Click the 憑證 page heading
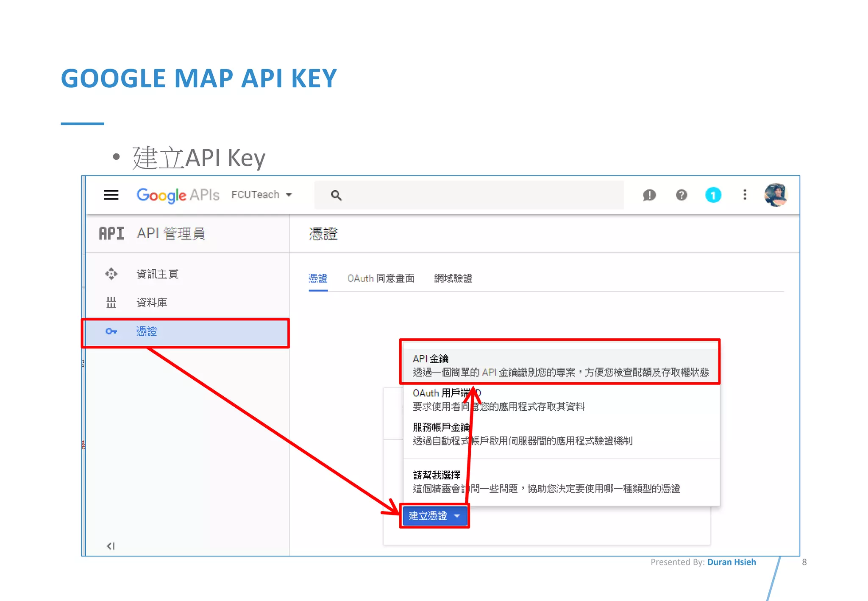Image resolution: width=868 pixels, height=601 pixels. click(323, 234)
